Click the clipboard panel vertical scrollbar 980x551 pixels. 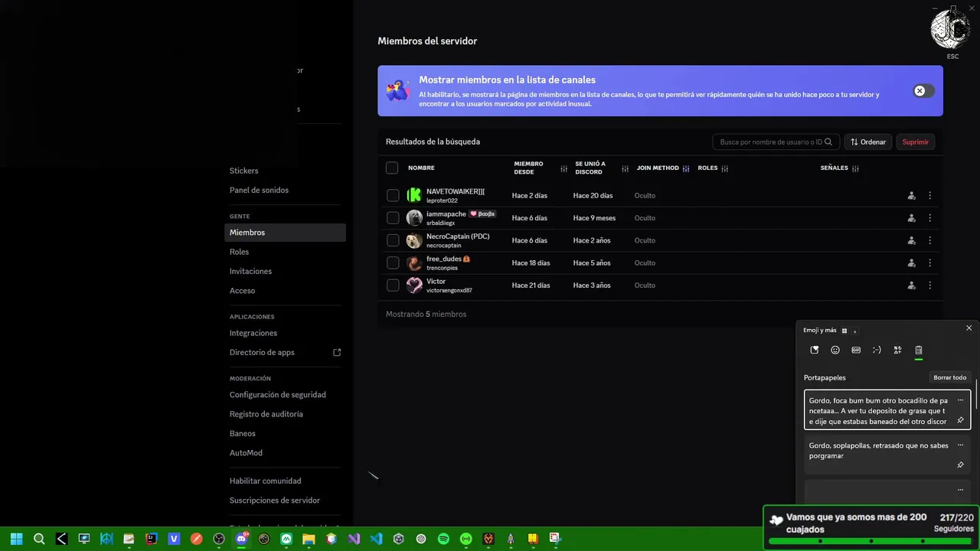pyautogui.click(x=976, y=393)
